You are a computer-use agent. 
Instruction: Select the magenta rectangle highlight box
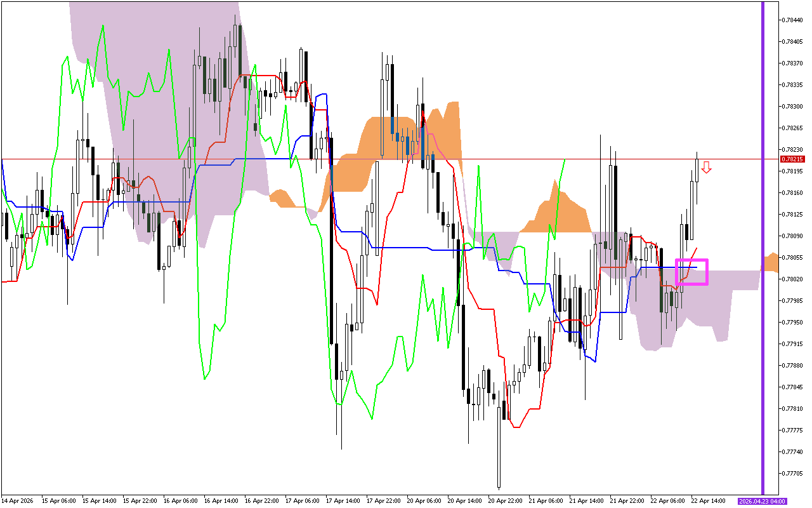691,272
